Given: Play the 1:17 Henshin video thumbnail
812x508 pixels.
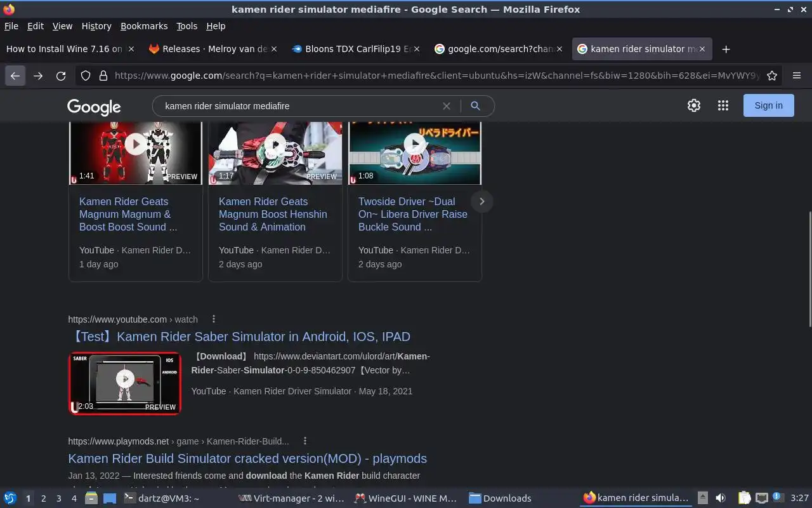Looking at the screenshot, I should [x=275, y=152].
